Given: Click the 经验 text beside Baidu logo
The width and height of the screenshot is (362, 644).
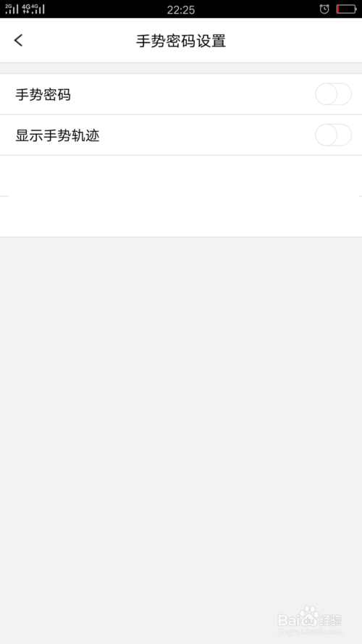Looking at the screenshot, I should (330, 620).
